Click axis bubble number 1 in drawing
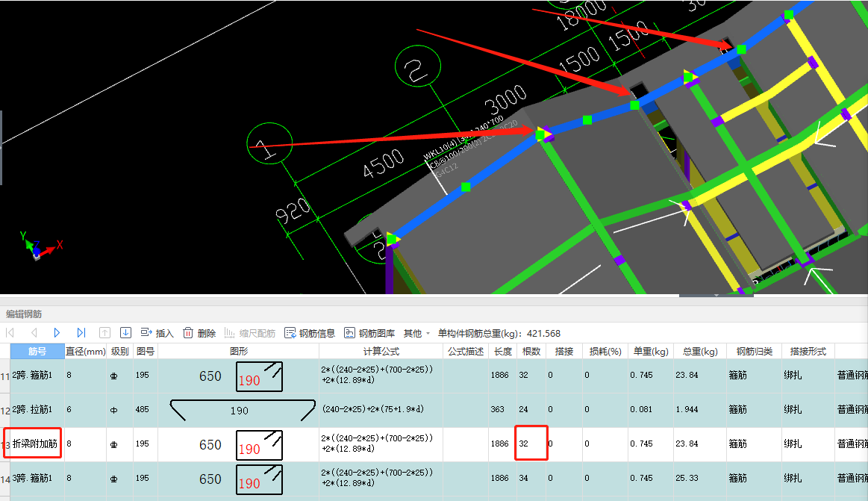This screenshot has width=868, height=501. click(x=269, y=145)
